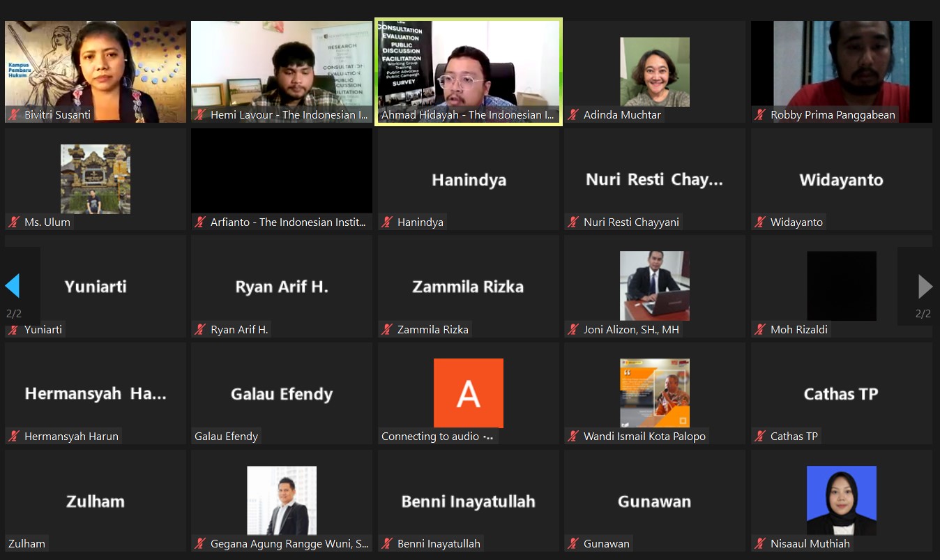Go to previous gallery page with blue left arrow
This screenshot has height=560, width=940.
pyautogui.click(x=13, y=286)
